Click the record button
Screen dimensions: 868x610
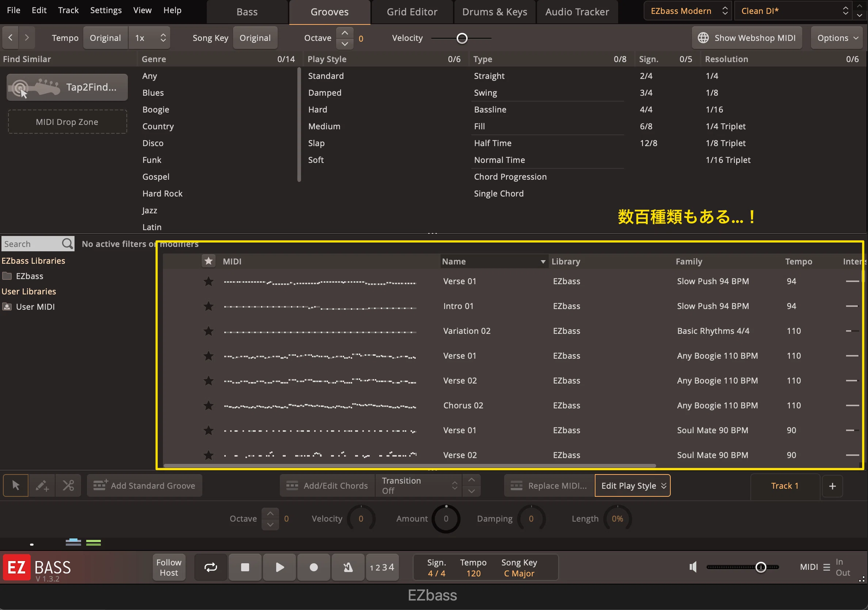[x=314, y=567]
